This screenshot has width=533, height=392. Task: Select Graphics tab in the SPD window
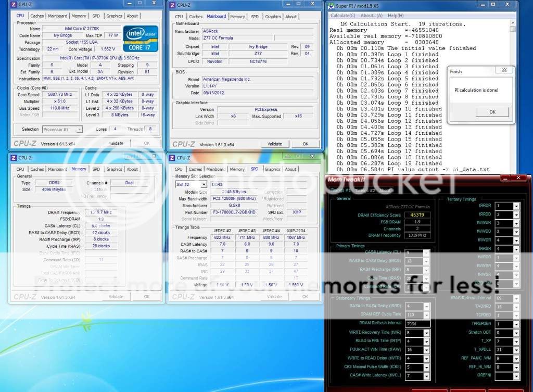coord(272,169)
